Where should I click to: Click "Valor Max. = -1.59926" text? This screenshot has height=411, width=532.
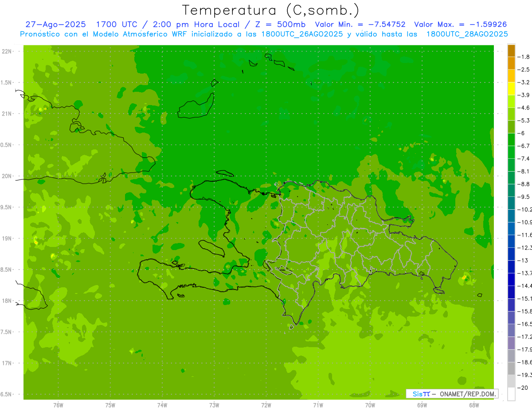click(x=461, y=24)
